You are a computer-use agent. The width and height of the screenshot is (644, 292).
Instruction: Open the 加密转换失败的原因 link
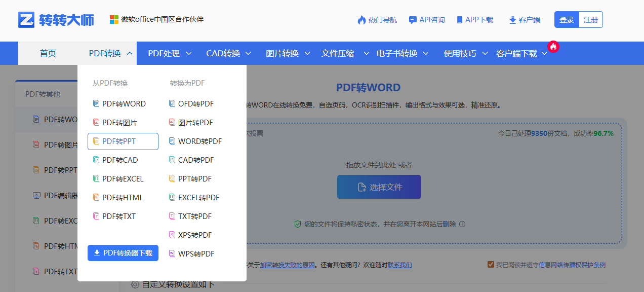pyautogui.click(x=288, y=265)
